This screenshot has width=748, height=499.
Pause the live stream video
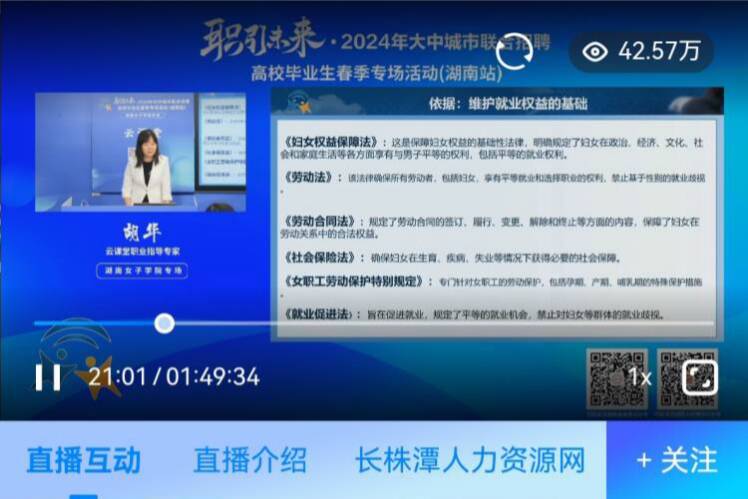[x=48, y=377]
